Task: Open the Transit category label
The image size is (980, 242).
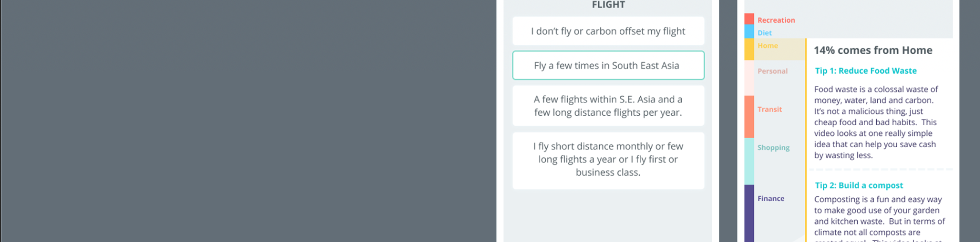Action: 770,109
